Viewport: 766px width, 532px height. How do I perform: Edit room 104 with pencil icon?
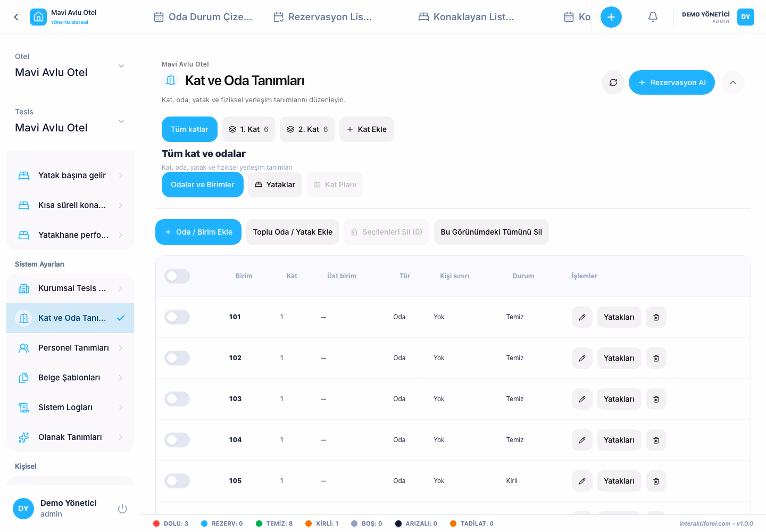click(582, 440)
